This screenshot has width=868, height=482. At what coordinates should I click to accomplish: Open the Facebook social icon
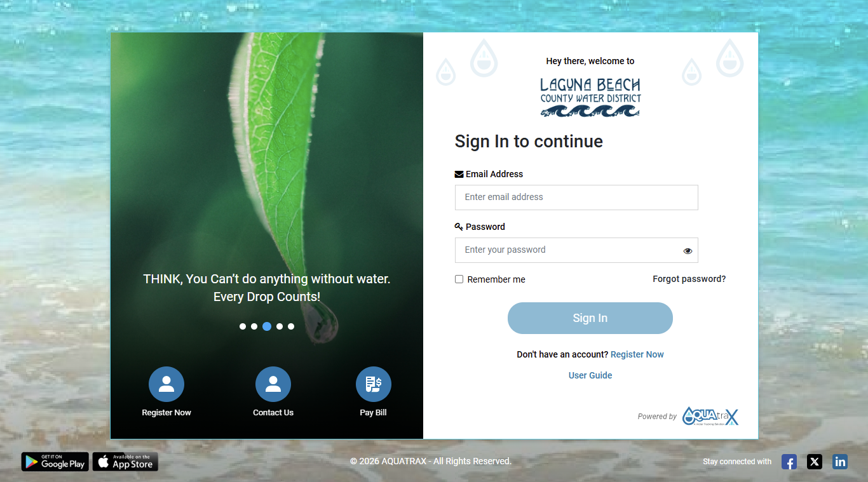click(789, 462)
